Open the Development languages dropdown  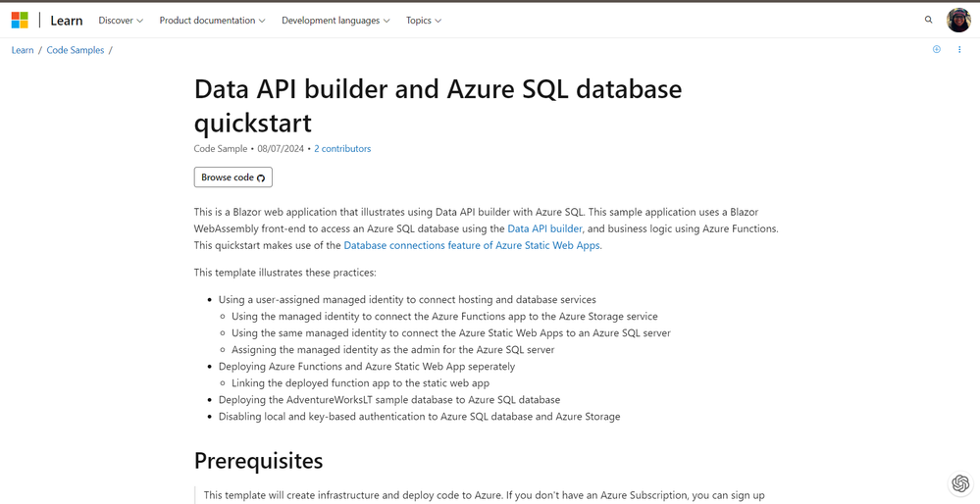coord(335,21)
